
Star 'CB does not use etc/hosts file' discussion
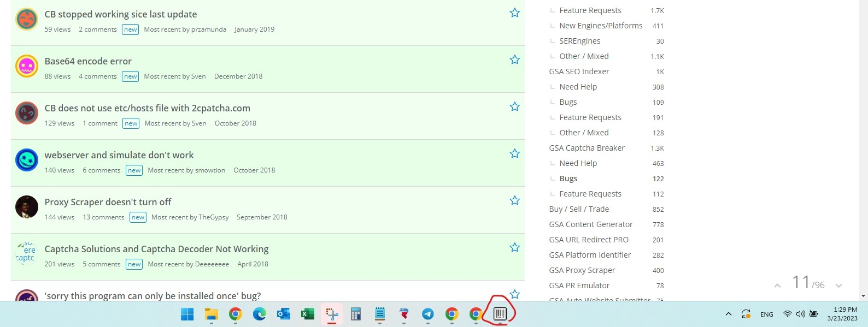(514, 106)
